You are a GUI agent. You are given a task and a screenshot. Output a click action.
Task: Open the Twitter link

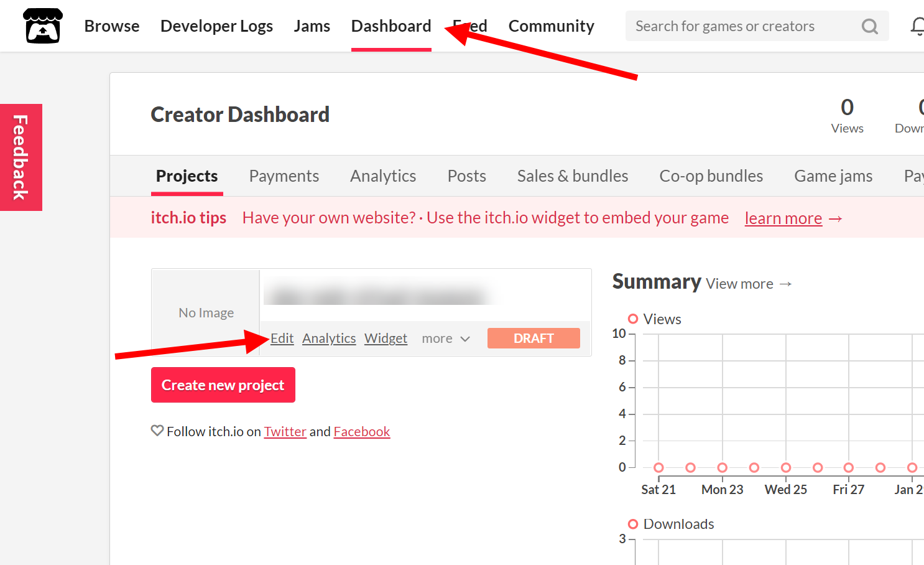285,431
